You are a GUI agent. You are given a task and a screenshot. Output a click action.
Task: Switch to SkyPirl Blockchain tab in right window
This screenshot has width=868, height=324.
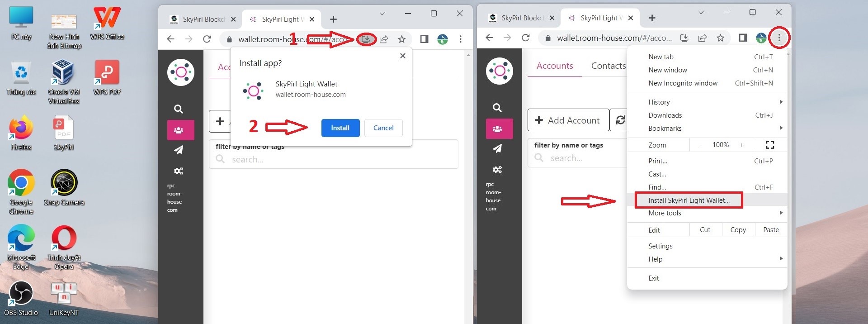pos(522,18)
